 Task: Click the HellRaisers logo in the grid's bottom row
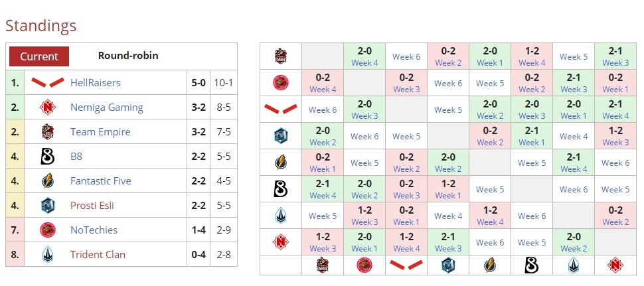(406, 265)
